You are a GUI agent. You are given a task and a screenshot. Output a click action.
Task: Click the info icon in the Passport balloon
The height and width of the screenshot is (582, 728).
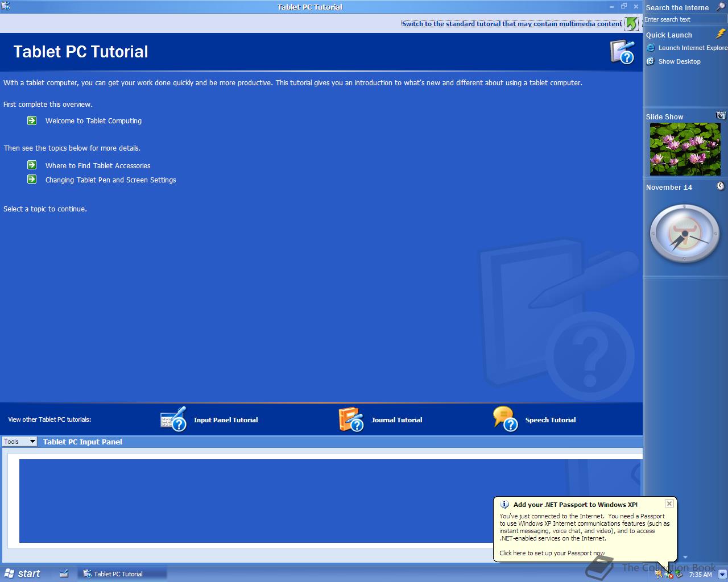point(504,504)
